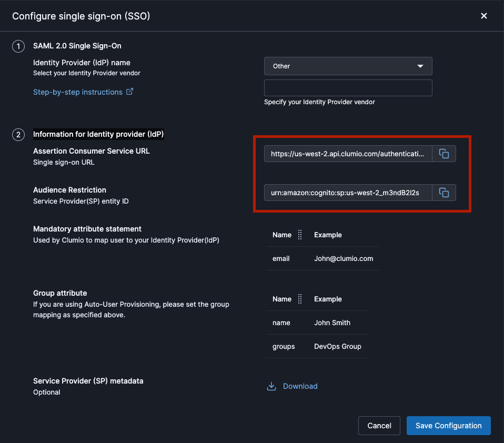The image size is (504, 443).
Task: Click the Cancel button
Action: (x=379, y=426)
